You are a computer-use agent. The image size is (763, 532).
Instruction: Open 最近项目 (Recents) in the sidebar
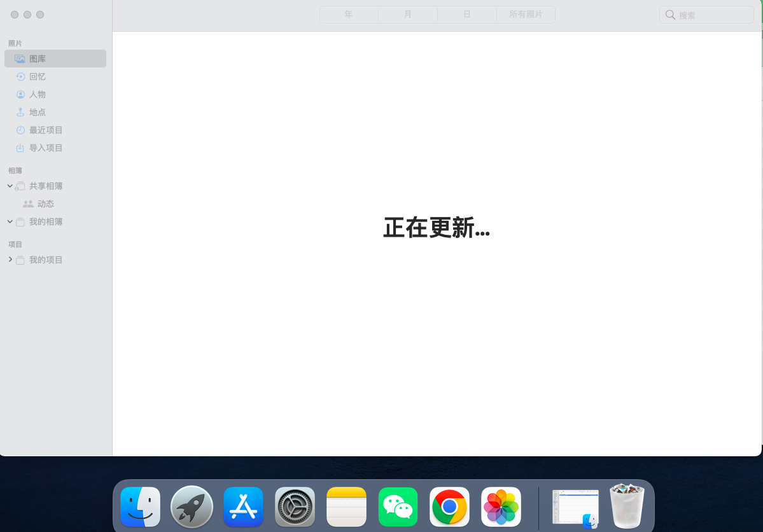pos(45,129)
